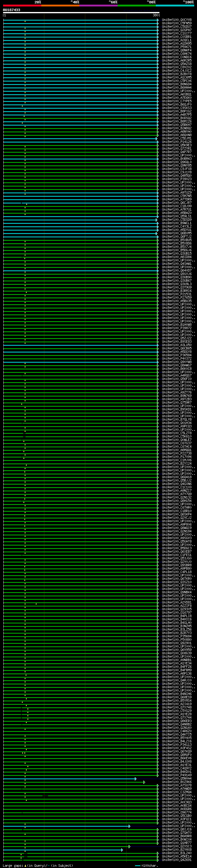Select the UniRef100_A1C6M5 label

[x=177, y=78]
